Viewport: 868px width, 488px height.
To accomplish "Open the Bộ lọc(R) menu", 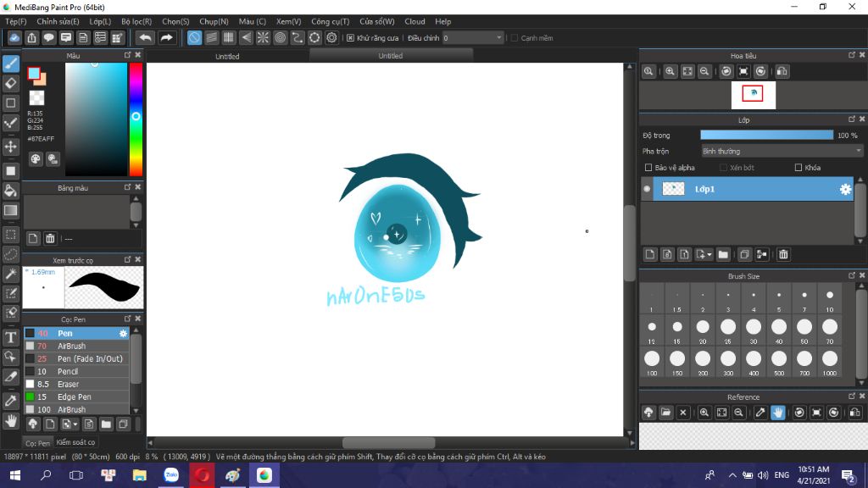I will point(136,21).
